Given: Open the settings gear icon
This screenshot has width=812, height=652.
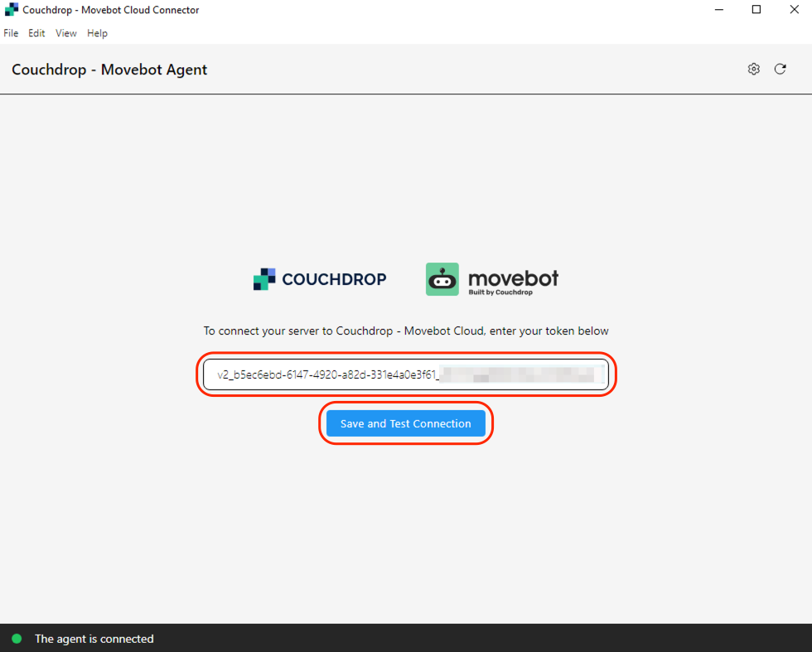Looking at the screenshot, I should (x=753, y=69).
